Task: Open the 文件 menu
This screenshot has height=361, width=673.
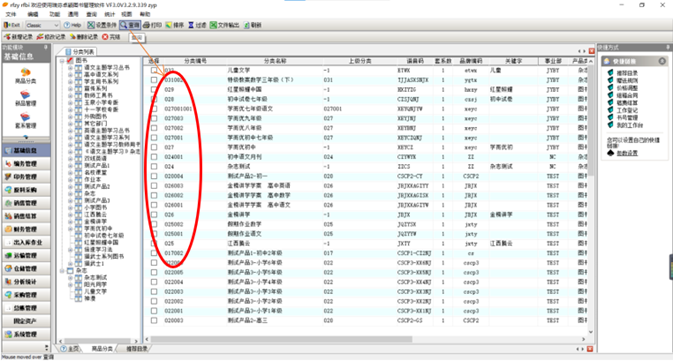Action: (x=11, y=14)
